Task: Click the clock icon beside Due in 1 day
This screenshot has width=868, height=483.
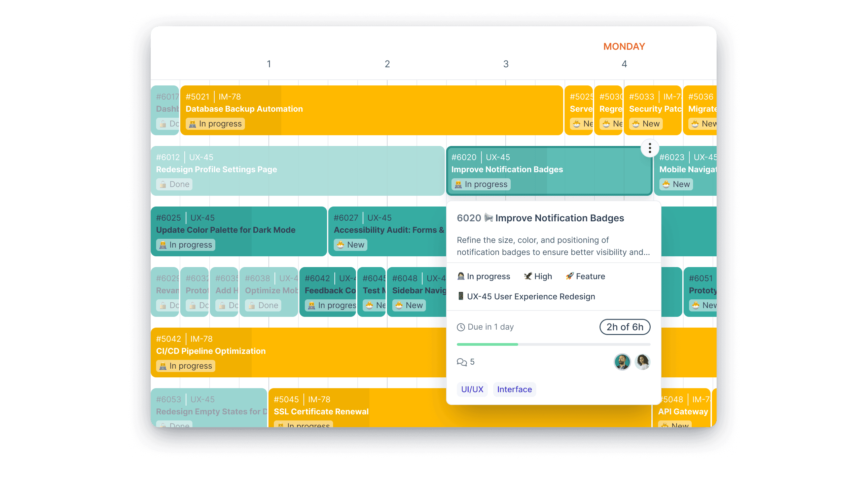Action: tap(461, 327)
